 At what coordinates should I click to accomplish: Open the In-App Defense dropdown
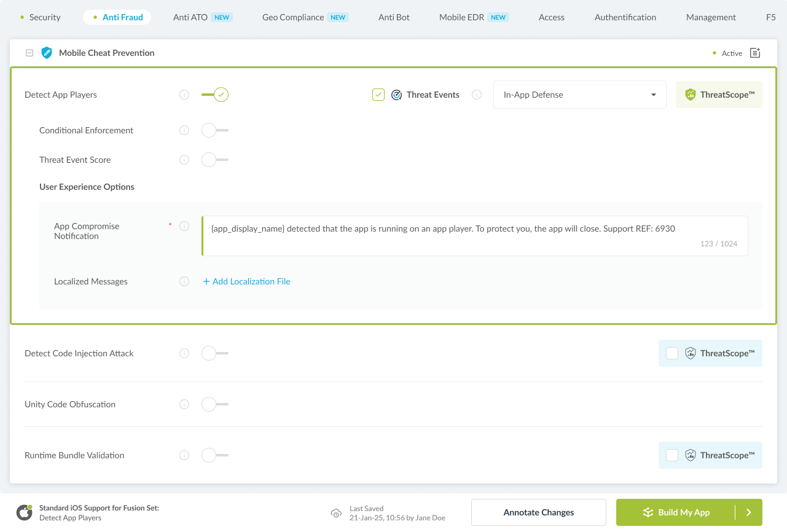point(579,95)
